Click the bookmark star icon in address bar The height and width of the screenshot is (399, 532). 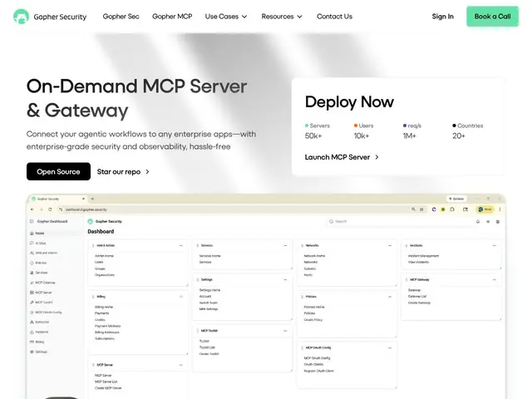(x=421, y=209)
